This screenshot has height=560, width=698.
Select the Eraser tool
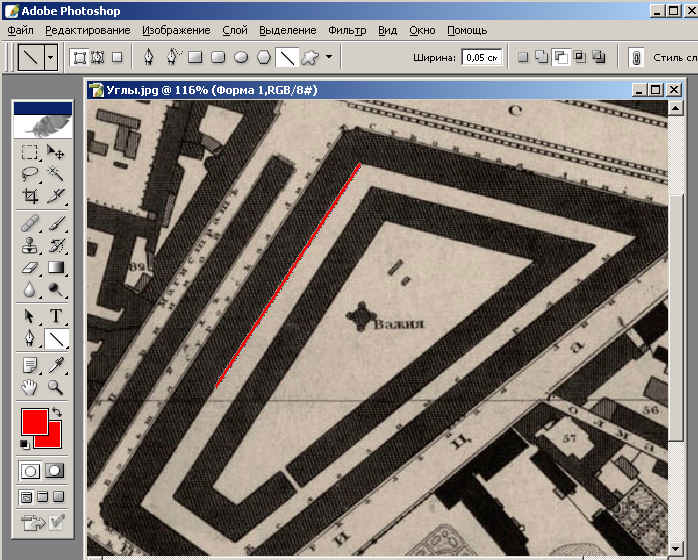[31, 268]
